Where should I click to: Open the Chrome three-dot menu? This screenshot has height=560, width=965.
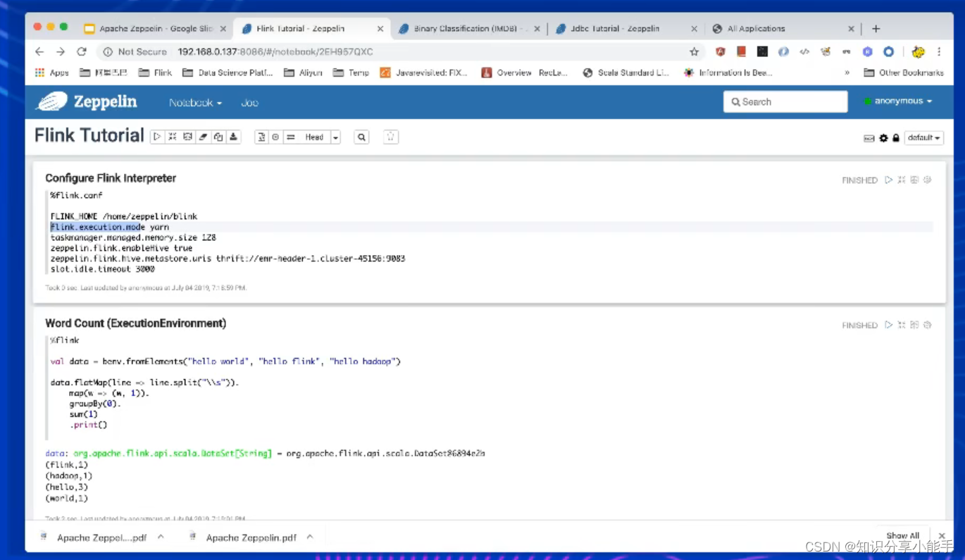tap(939, 51)
